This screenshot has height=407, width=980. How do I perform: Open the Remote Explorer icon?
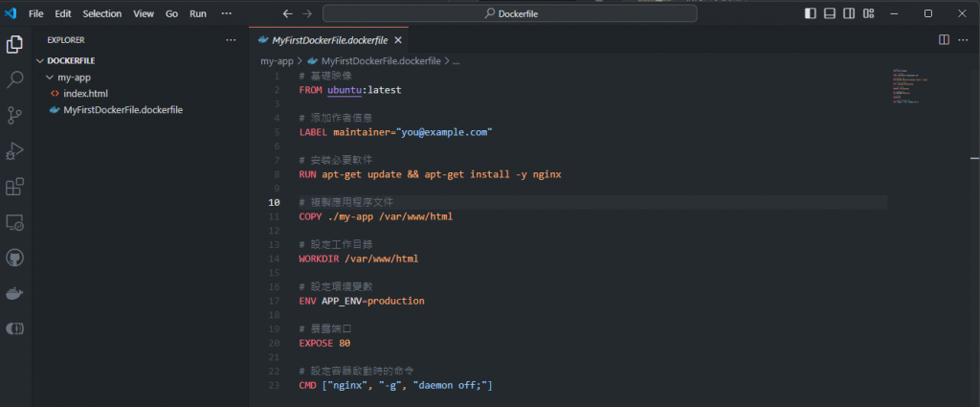point(15,222)
